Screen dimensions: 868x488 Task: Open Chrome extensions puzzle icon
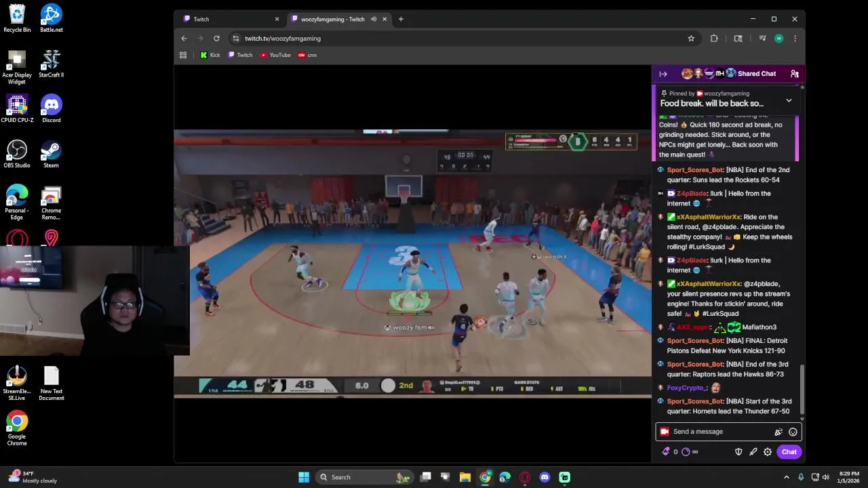point(714,39)
